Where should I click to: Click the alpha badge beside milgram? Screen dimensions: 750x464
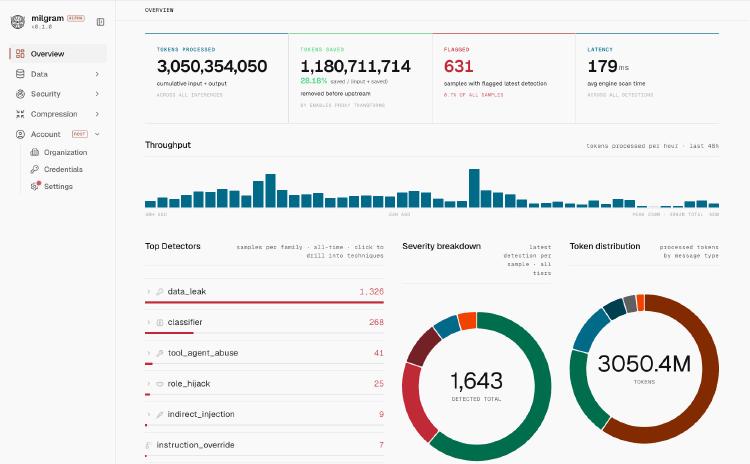(76, 18)
